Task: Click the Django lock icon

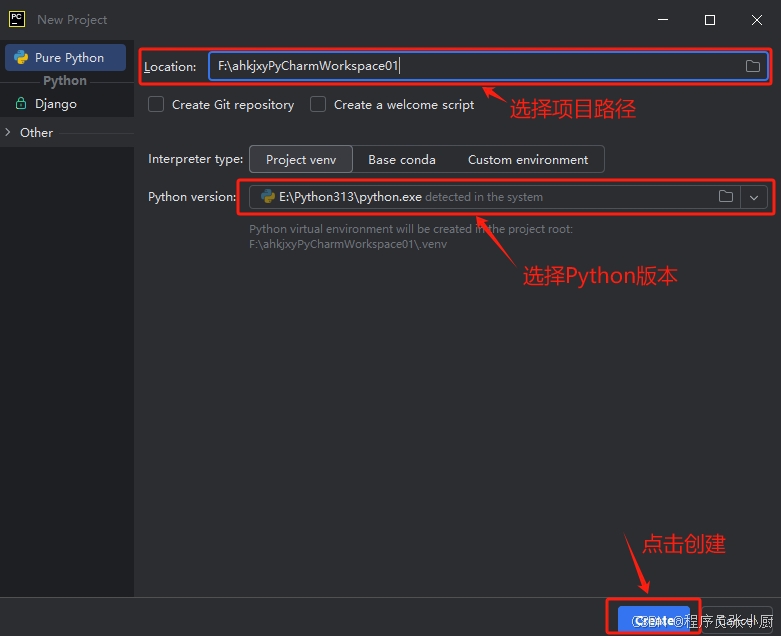Action: coord(21,104)
